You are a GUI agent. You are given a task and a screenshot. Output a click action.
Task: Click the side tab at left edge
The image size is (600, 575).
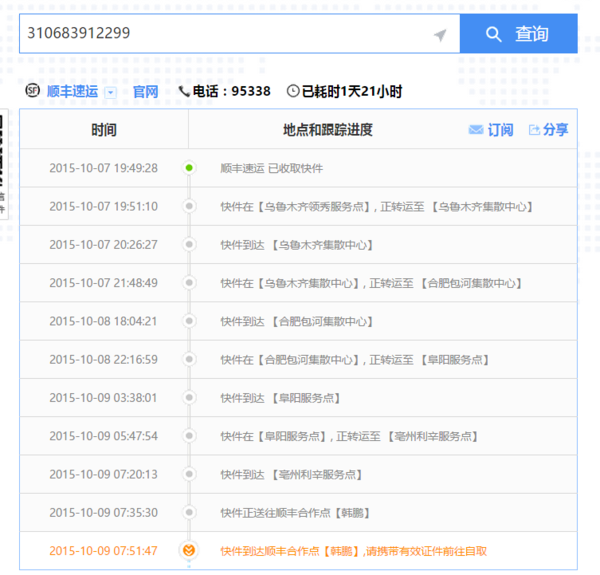[3, 165]
